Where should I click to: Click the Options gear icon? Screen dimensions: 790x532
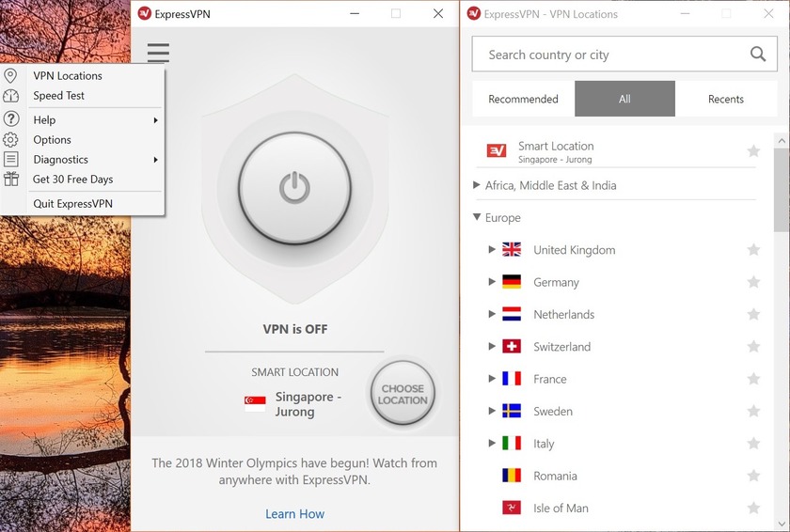(10, 140)
